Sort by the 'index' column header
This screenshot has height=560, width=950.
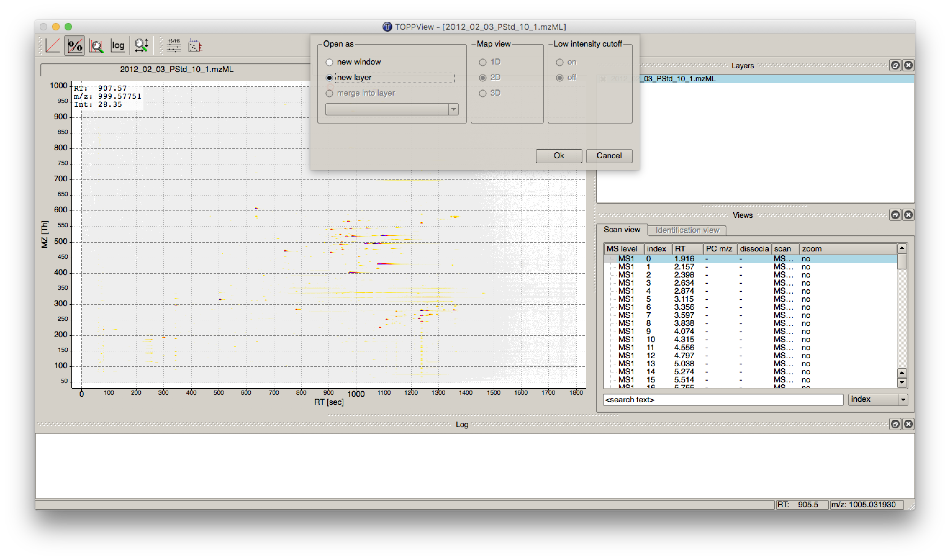[x=658, y=249]
